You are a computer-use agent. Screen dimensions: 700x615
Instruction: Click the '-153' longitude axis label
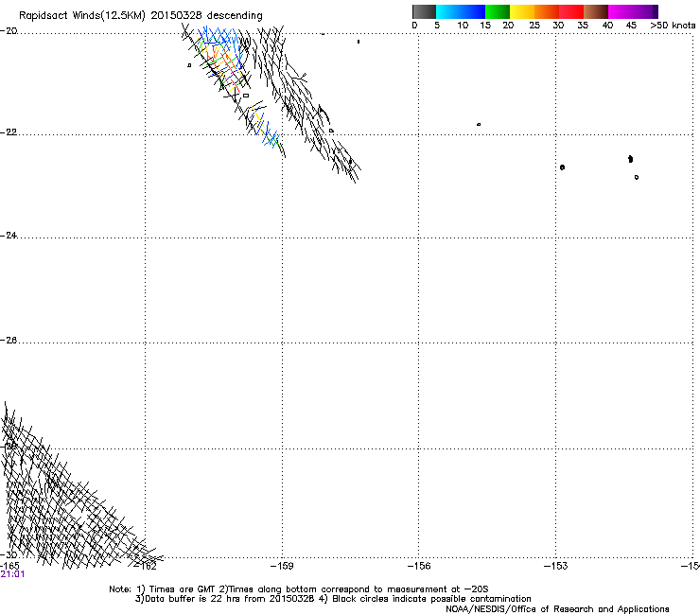(556, 566)
